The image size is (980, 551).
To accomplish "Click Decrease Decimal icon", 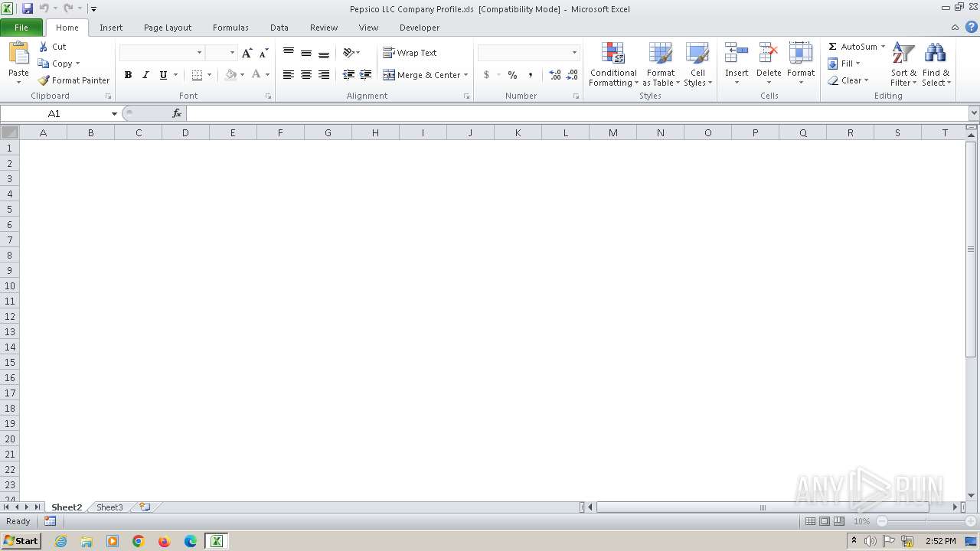I will click(573, 75).
